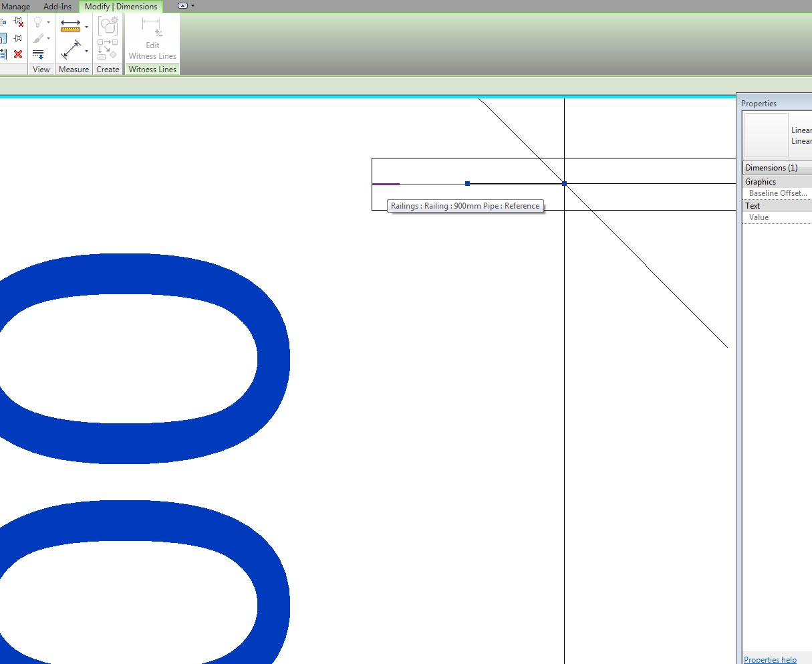Select the Aligned Dimension tool icon
This screenshot has height=664, width=812.
pyautogui.click(x=71, y=49)
